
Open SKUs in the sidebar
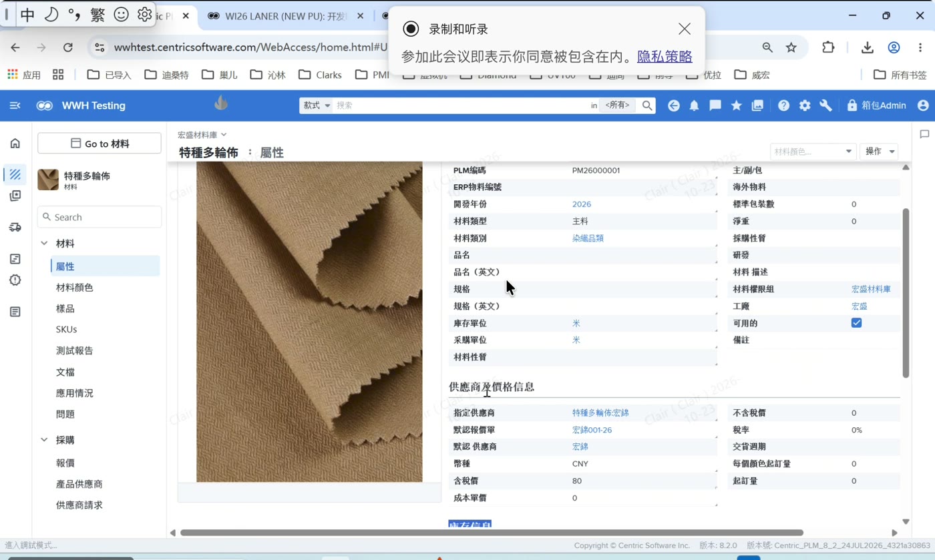[66, 329]
